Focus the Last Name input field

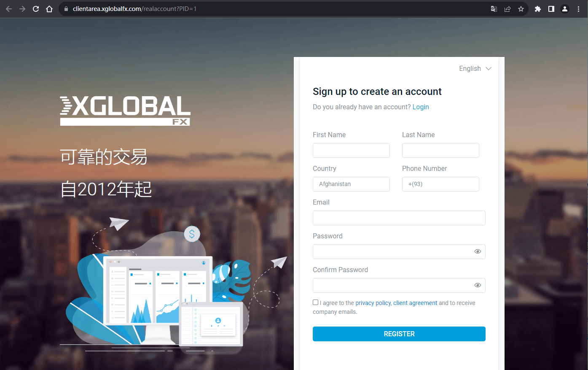coord(440,150)
